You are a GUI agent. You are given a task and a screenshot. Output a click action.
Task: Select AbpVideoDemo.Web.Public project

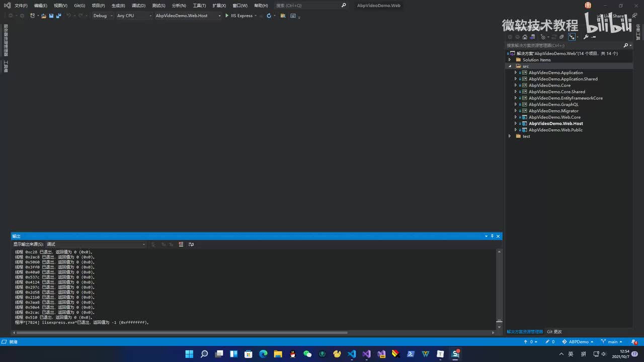click(x=555, y=130)
